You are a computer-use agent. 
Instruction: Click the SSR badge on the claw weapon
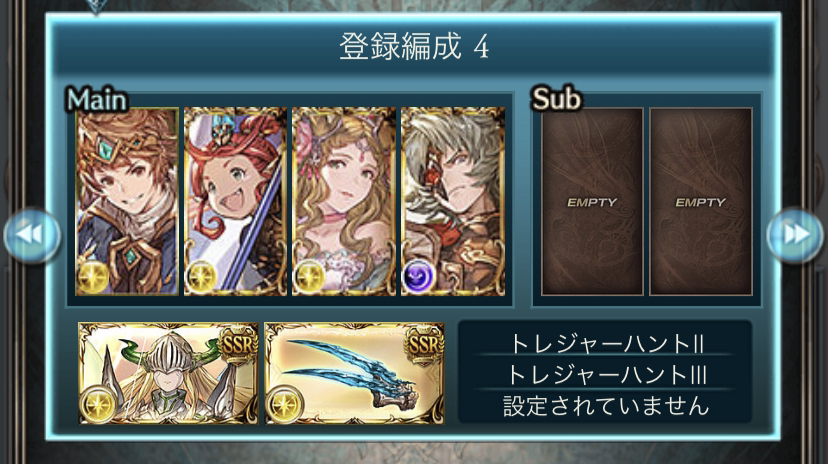tap(424, 346)
